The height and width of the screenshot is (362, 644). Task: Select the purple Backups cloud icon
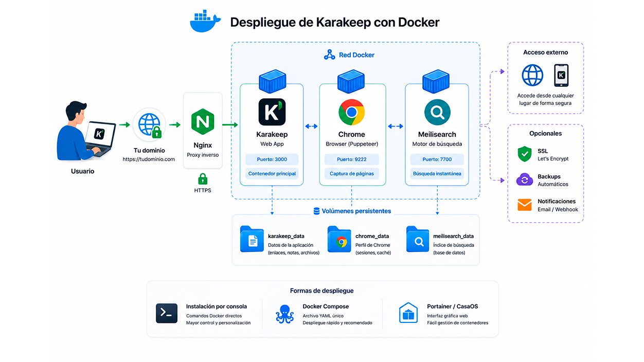coord(524,179)
